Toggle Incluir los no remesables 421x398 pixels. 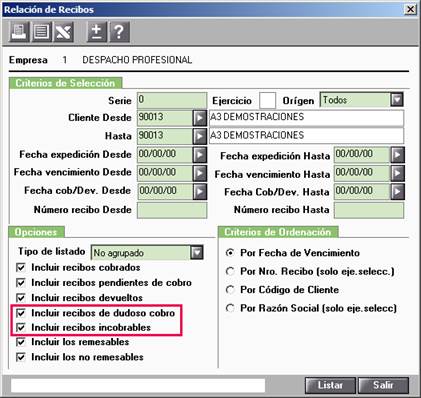coord(21,357)
